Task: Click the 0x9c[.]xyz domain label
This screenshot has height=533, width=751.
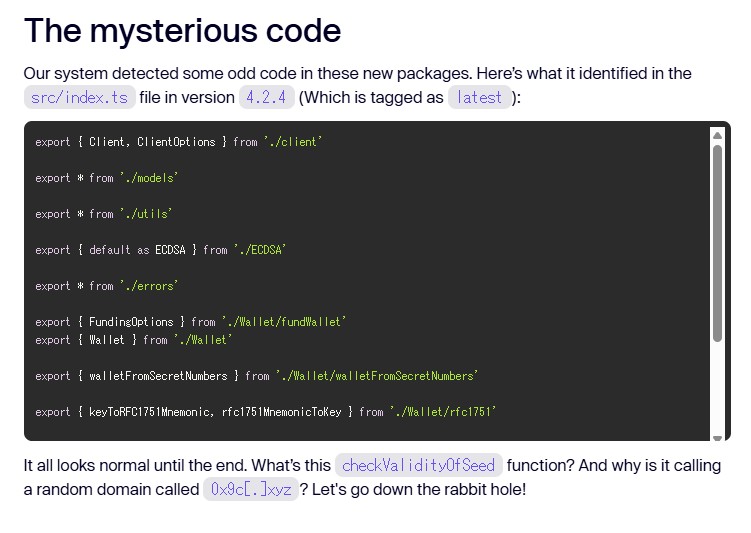Action: 250,490
